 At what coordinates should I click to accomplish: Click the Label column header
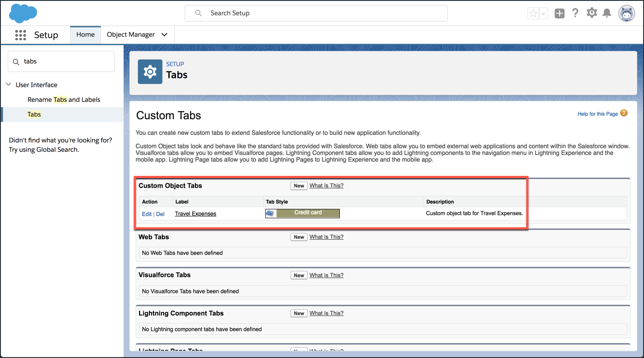182,202
